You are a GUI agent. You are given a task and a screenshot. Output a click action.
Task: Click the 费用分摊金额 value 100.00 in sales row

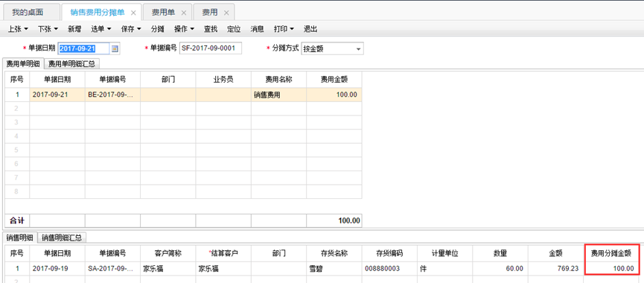(x=612, y=269)
